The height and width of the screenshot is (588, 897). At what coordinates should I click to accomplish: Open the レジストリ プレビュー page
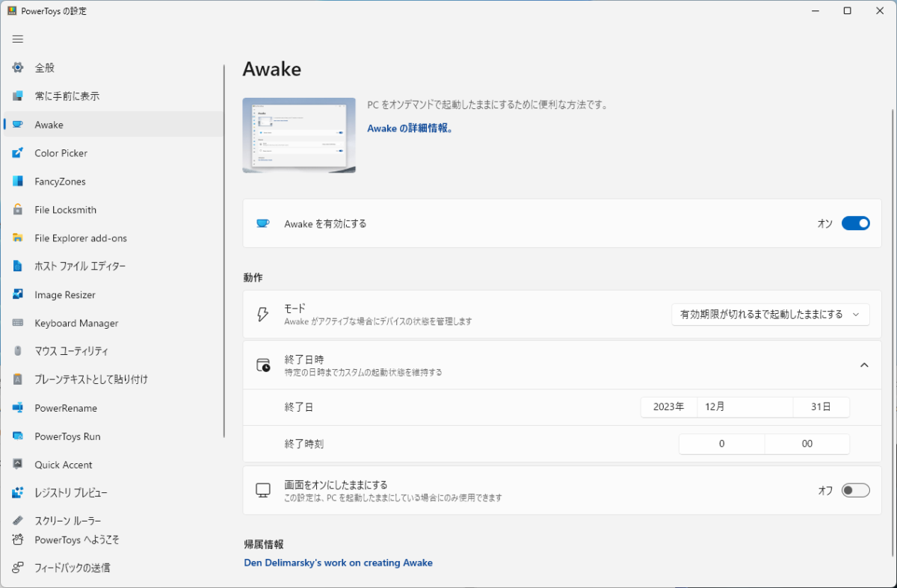(114, 493)
